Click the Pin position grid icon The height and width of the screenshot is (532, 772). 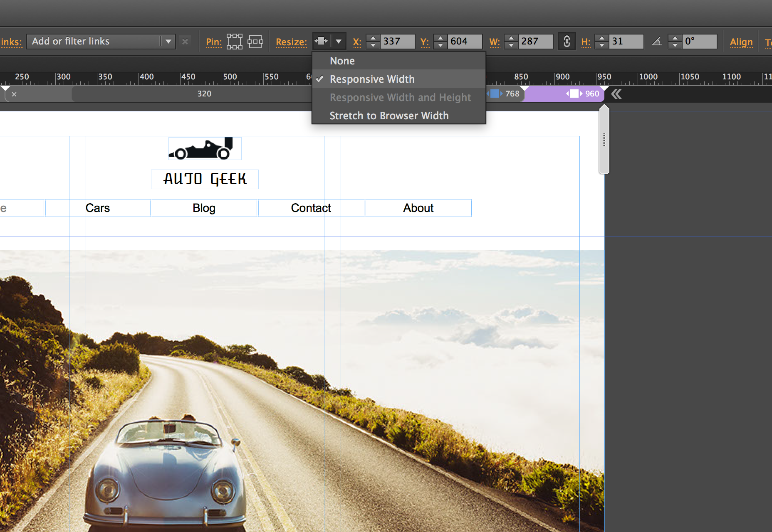pos(235,42)
